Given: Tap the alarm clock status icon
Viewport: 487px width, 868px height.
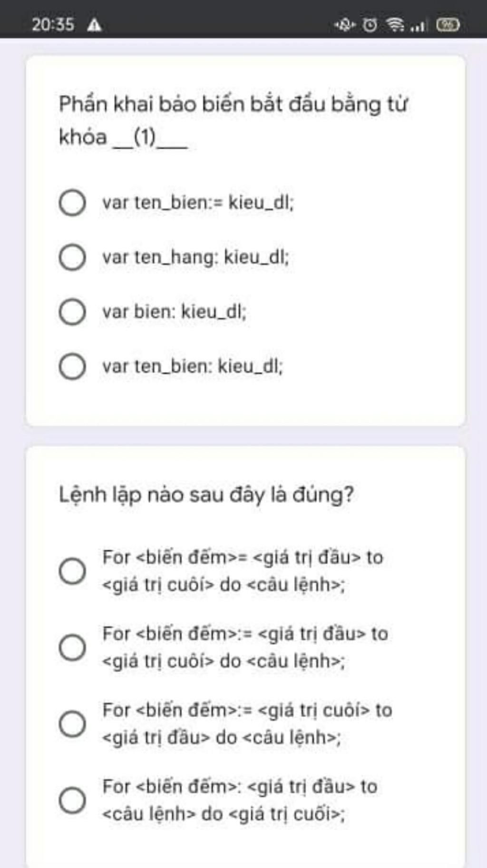Looking at the screenshot, I should coord(370,24).
